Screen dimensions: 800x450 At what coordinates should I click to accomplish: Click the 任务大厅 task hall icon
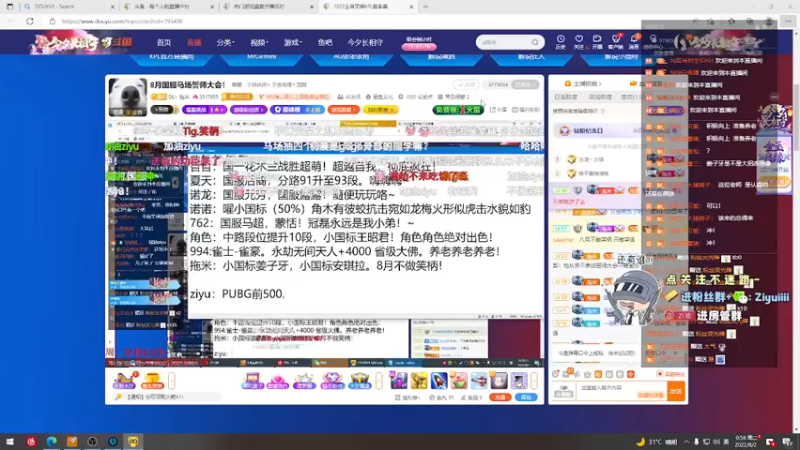pos(124,381)
